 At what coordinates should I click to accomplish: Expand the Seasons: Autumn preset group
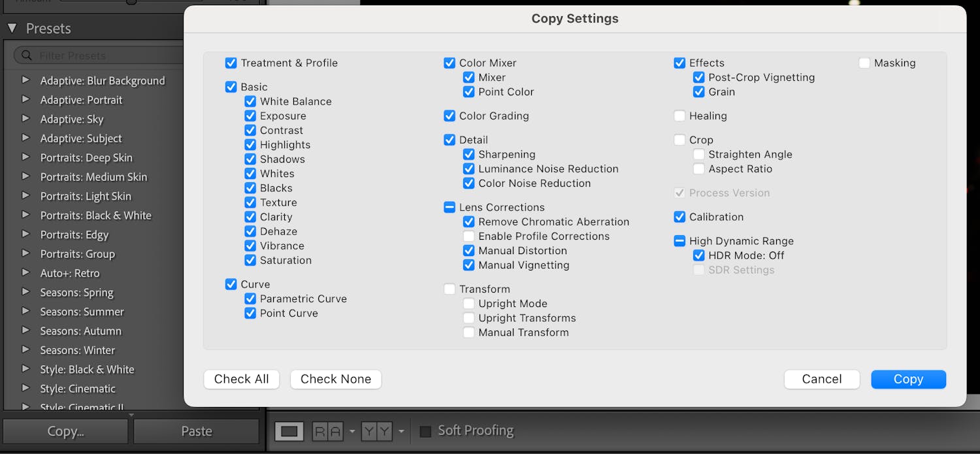click(x=25, y=331)
